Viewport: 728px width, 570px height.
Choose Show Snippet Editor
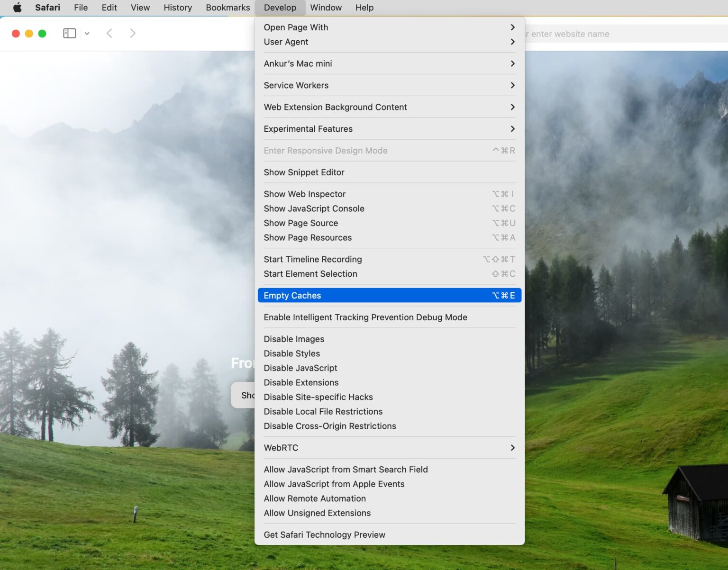tap(390, 172)
